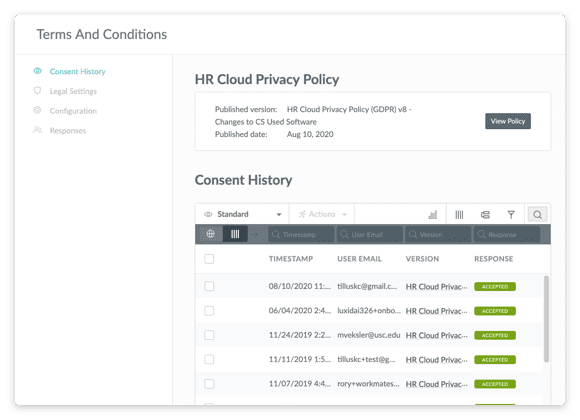Click the Terms And Conditions page title
The width and height of the screenshot is (580, 420).
[x=102, y=34]
